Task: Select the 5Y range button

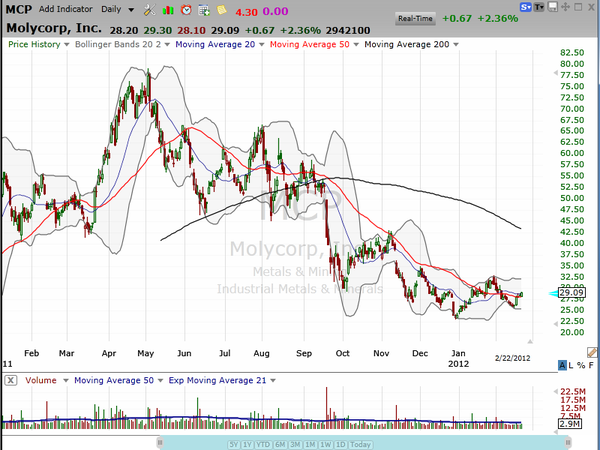Action: coord(233,445)
